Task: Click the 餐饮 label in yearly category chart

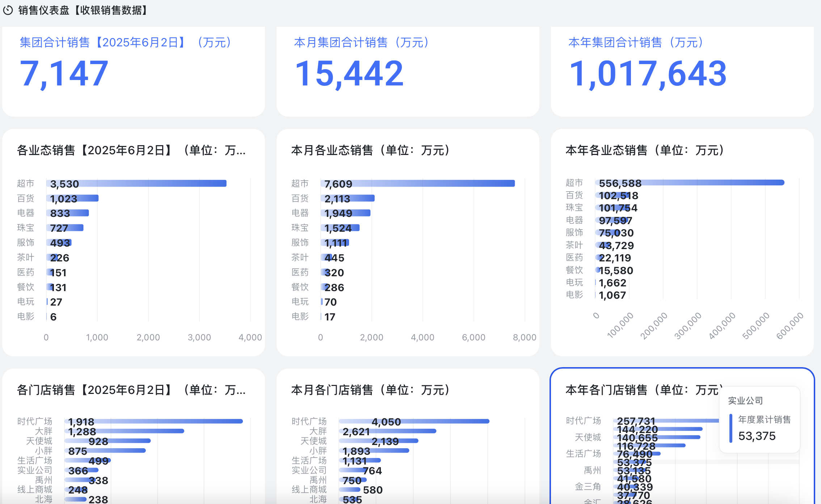Action: pos(574,270)
